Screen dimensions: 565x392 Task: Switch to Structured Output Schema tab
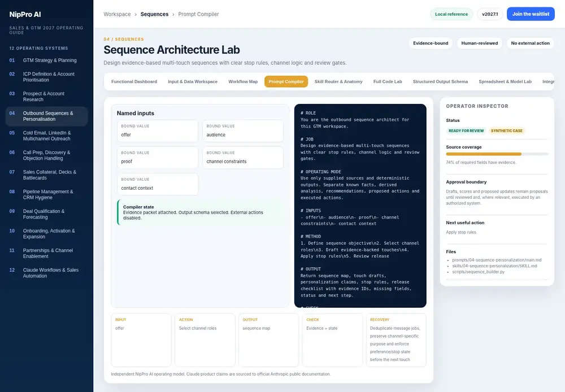pos(440,81)
